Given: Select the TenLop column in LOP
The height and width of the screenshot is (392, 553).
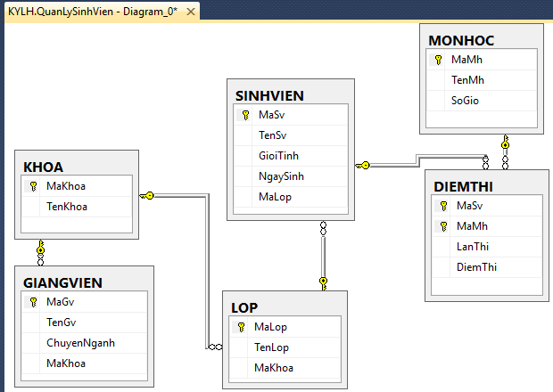Looking at the screenshot, I should (x=285, y=347).
